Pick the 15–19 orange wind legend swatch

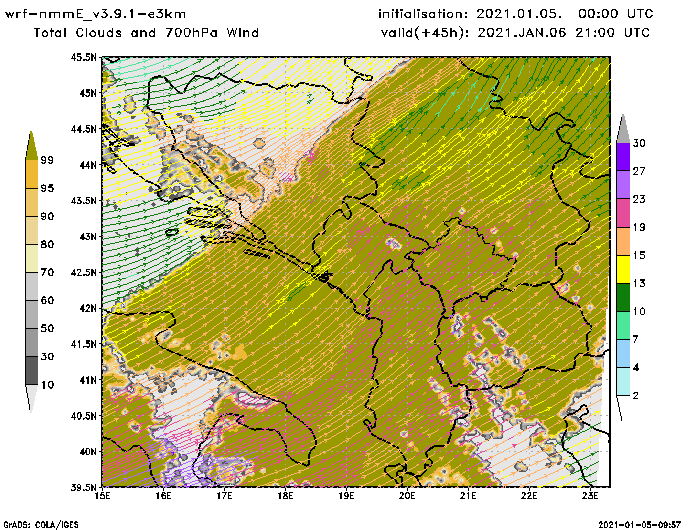pyautogui.click(x=623, y=241)
